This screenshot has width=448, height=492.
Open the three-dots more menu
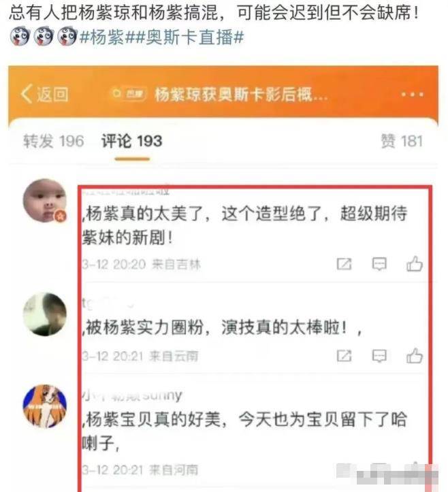pos(412,94)
